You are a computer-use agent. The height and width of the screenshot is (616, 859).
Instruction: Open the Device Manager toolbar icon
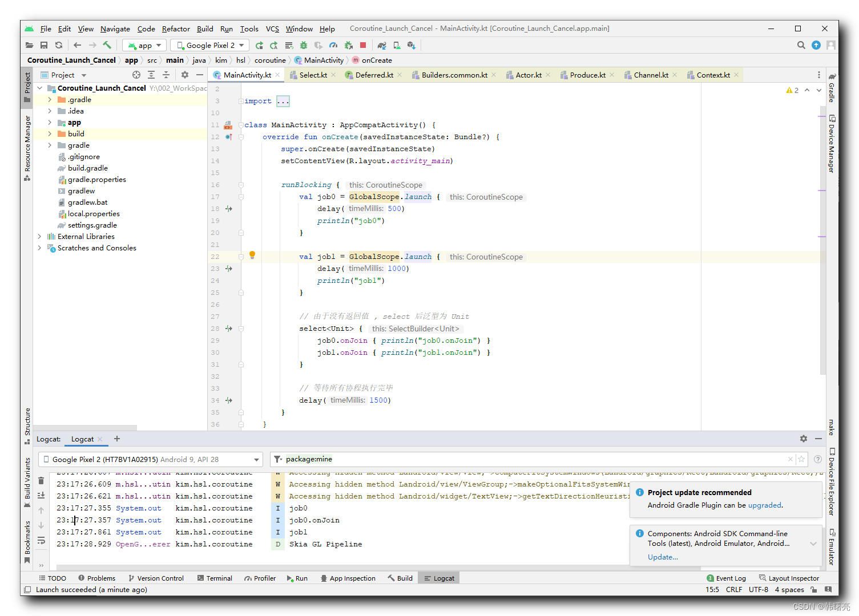click(x=397, y=45)
